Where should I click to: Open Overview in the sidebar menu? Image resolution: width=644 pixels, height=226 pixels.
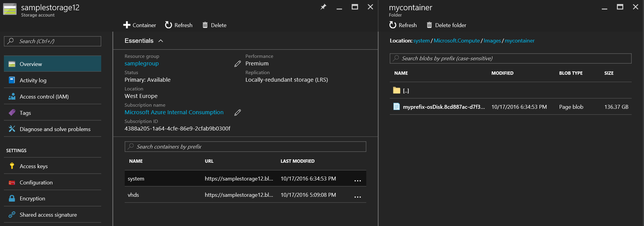pos(52,64)
